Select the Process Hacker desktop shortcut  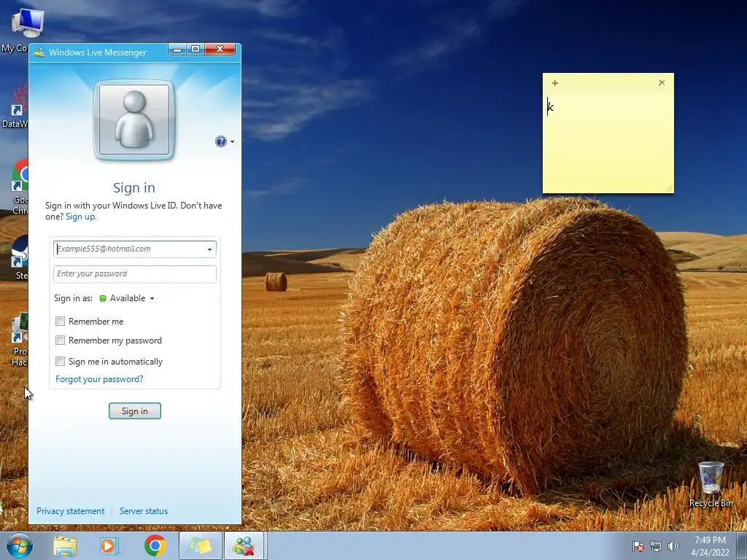19,339
